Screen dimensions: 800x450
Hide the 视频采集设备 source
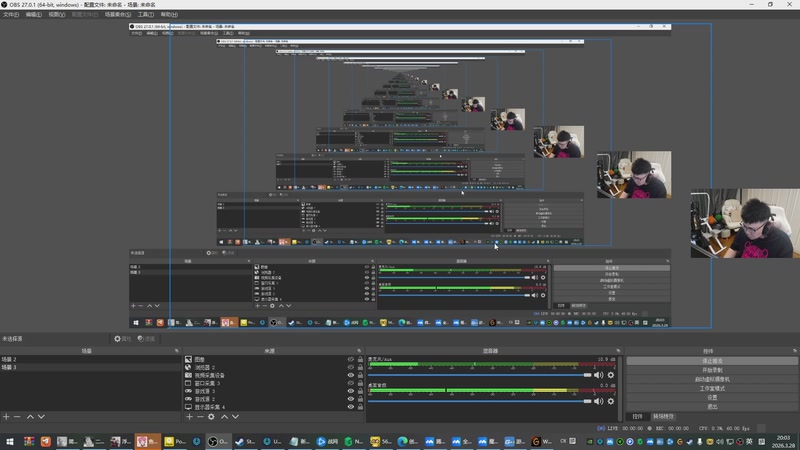coord(351,375)
